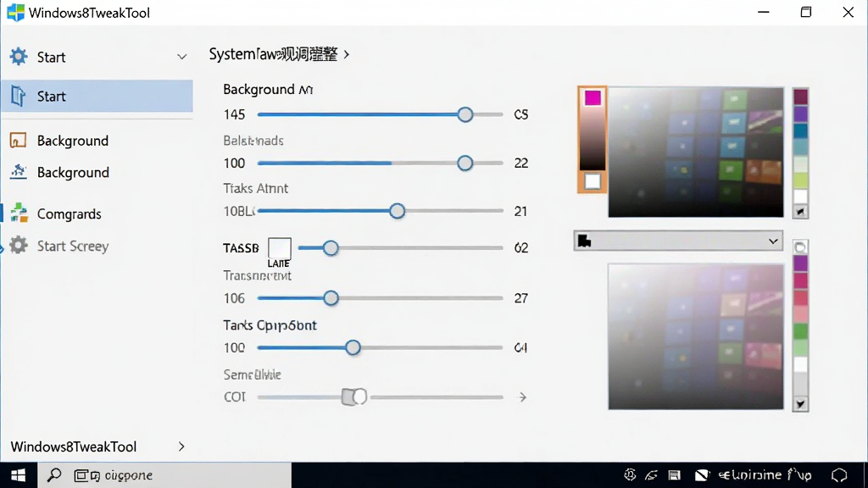Image resolution: width=868 pixels, height=488 pixels.
Task: Select the light blue swatch in upper palette
Action: [800, 147]
